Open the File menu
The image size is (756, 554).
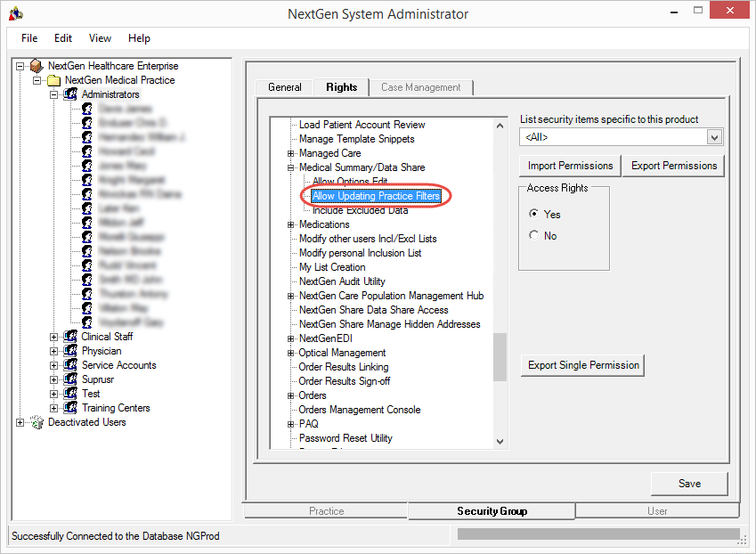click(x=29, y=38)
